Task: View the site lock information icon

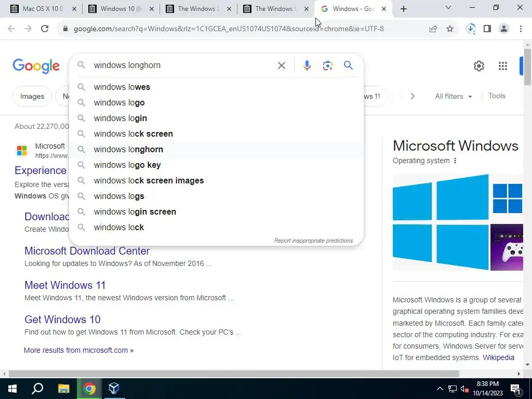Action: [x=65, y=29]
